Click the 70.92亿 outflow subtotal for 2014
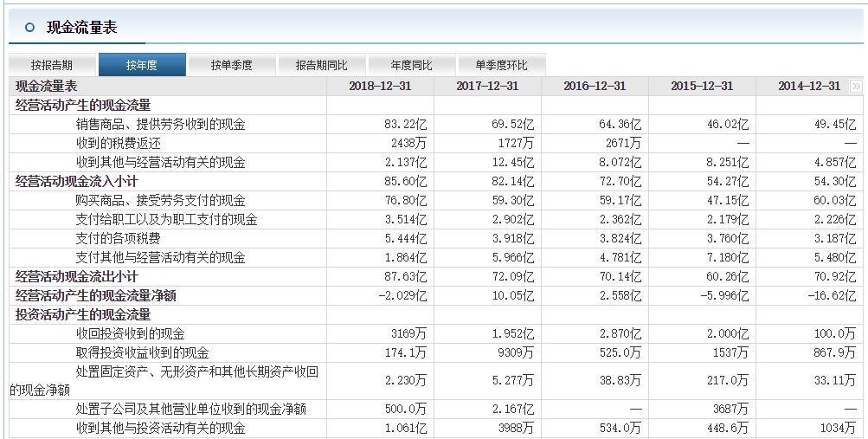This screenshot has height=439, width=868. tap(835, 276)
